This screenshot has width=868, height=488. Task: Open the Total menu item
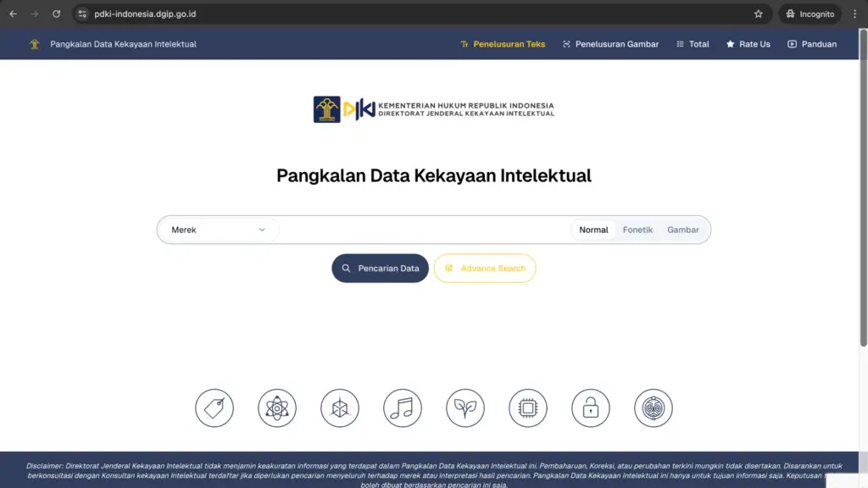[693, 44]
